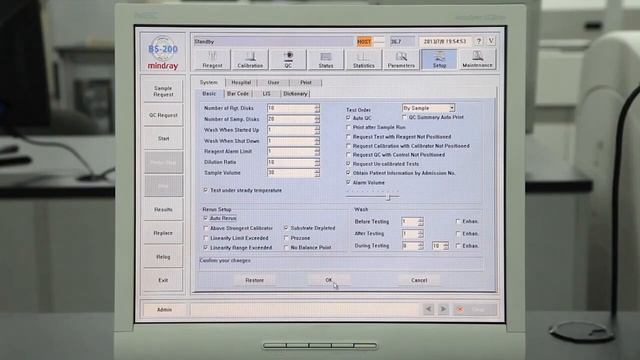Adjust the Alarm Volume slider

[x=389, y=197]
